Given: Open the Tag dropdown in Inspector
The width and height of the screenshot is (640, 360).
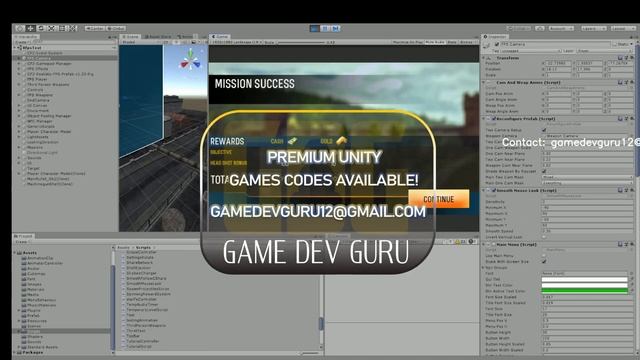Looking at the screenshot, I should click(530, 51).
